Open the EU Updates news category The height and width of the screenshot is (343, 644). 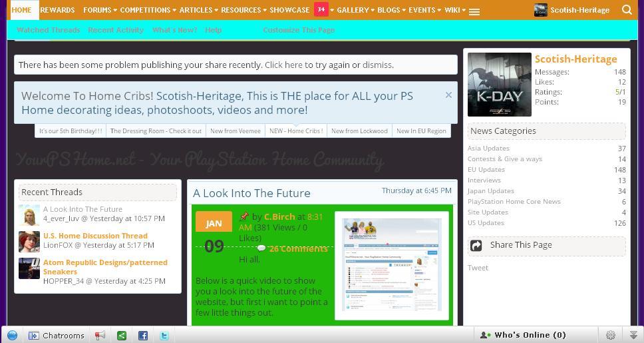coord(486,169)
